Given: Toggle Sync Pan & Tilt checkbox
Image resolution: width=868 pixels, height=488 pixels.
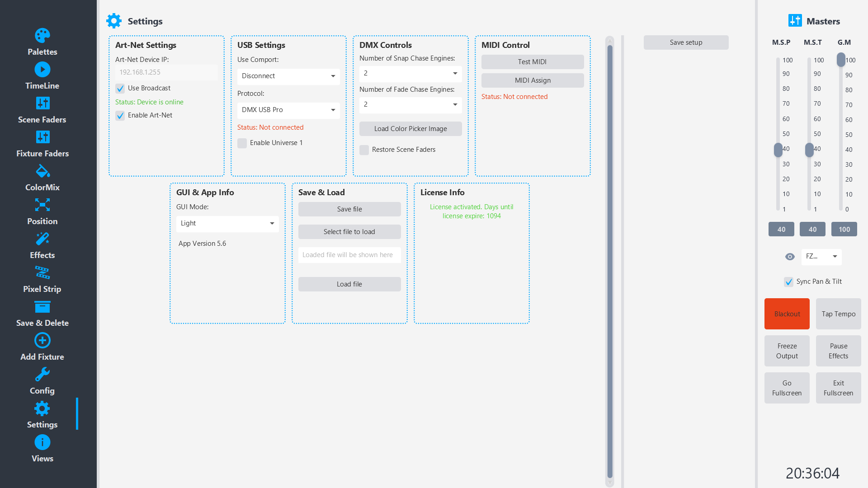Looking at the screenshot, I should pos(789,282).
